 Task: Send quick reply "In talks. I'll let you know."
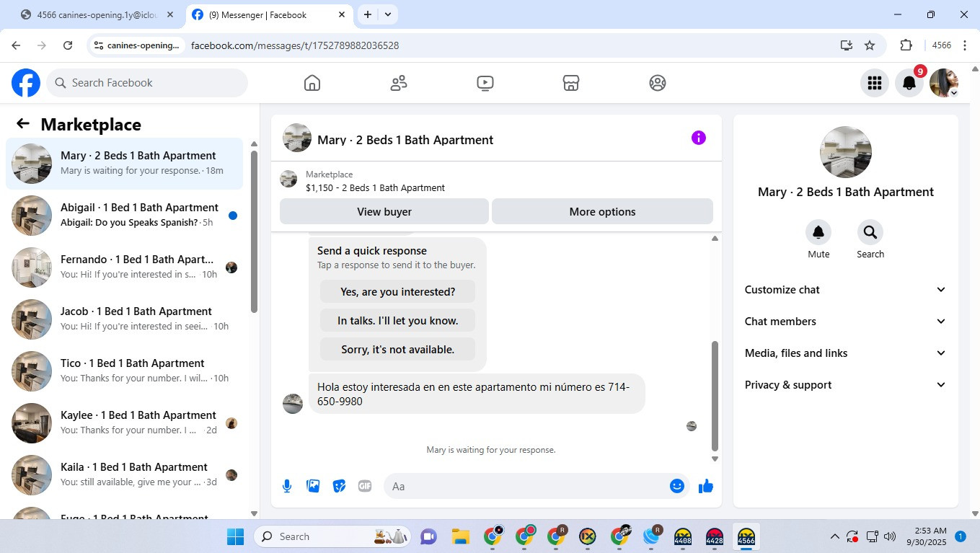397,321
